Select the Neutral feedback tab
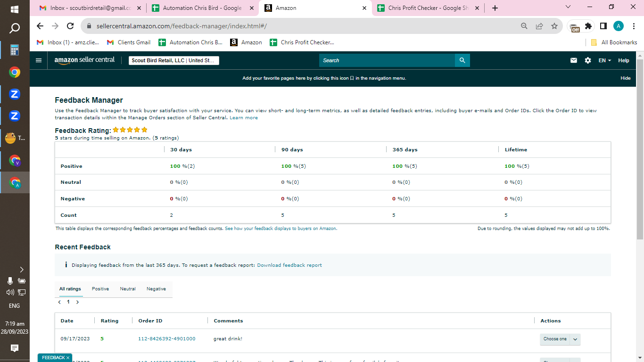 pos(128,289)
